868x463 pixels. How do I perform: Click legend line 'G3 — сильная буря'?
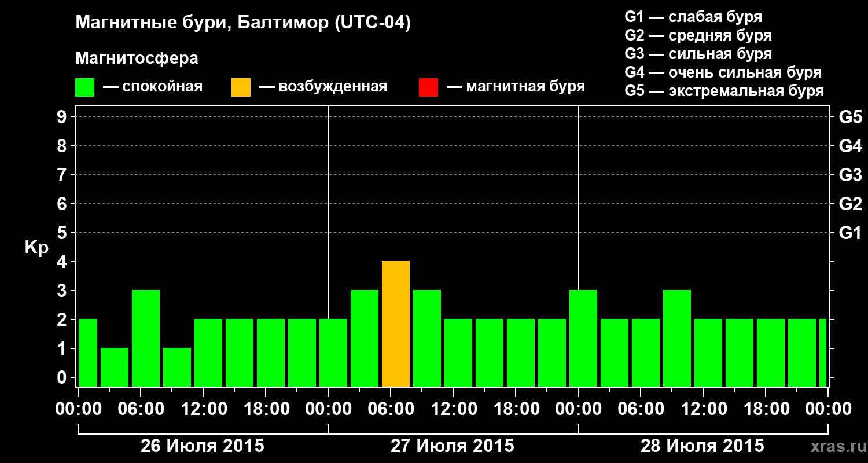[698, 54]
